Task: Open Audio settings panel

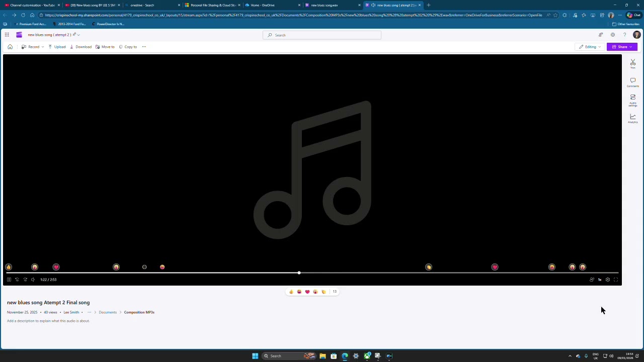Action: (x=633, y=100)
